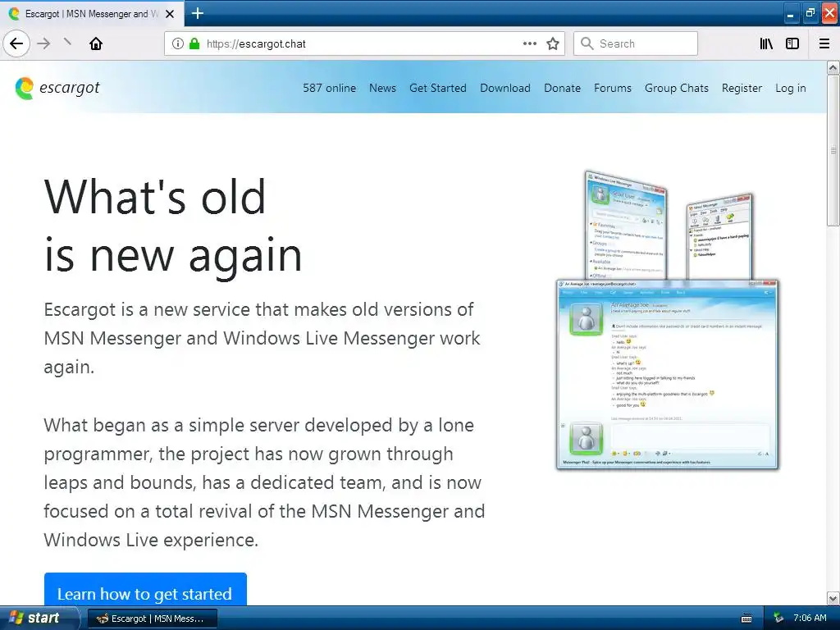The height and width of the screenshot is (630, 840).
Task: Click the escargot logo in header
Action: 57,88
